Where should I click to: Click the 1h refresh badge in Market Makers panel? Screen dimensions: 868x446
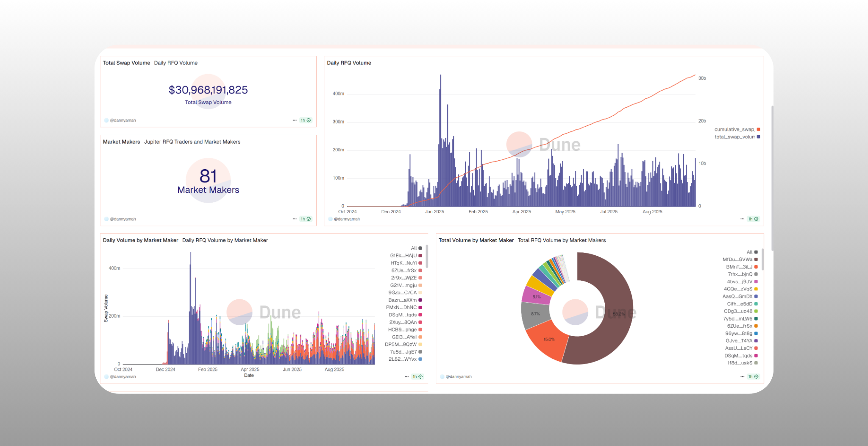(306, 219)
